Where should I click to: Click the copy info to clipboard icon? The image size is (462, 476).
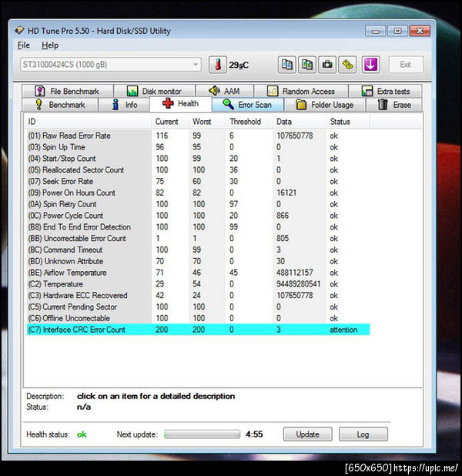(x=287, y=65)
